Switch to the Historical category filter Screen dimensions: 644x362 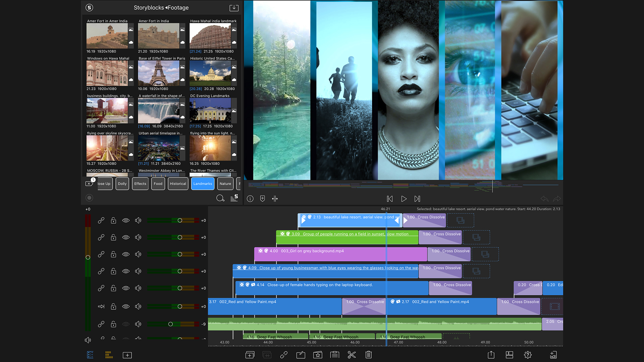point(178,184)
